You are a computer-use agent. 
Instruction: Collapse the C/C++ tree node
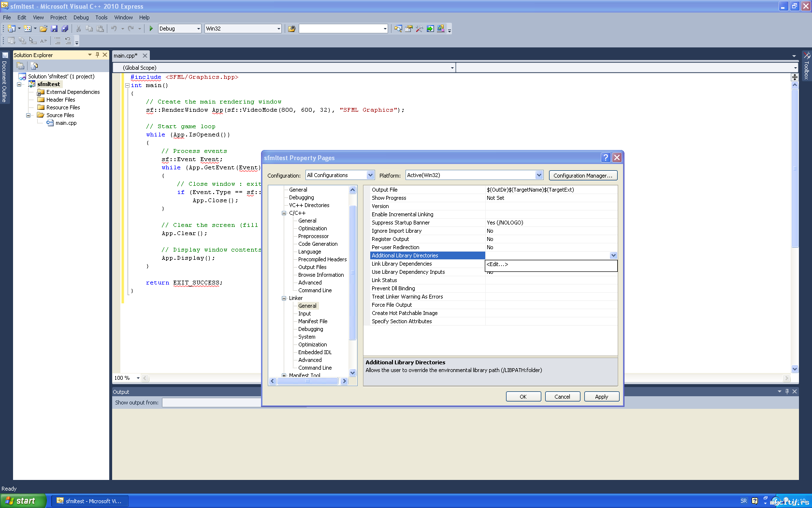point(284,213)
